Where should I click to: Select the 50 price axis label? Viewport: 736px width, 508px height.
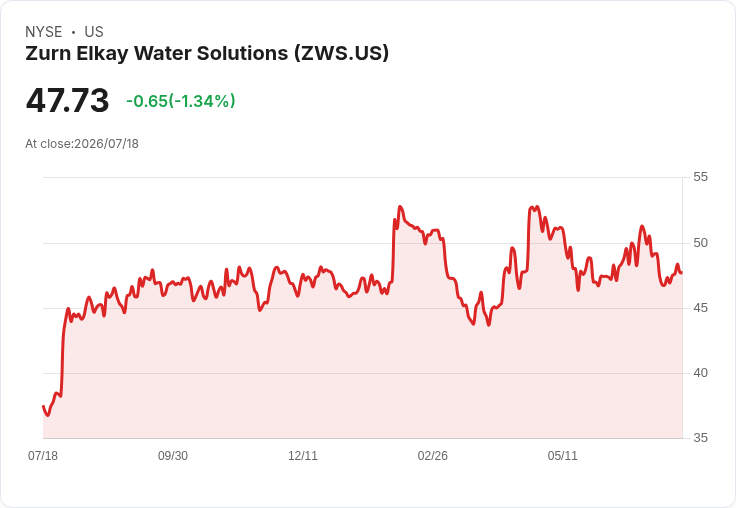coord(700,243)
